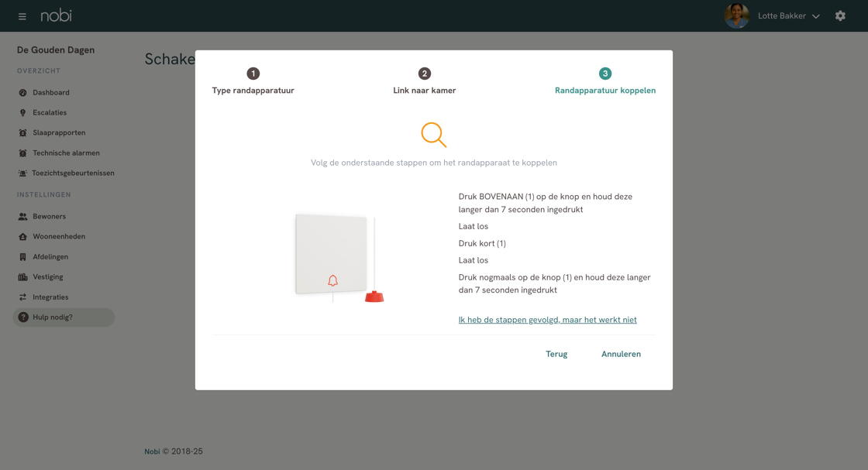Click the Escalaties lightbulb icon

click(x=22, y=113)
